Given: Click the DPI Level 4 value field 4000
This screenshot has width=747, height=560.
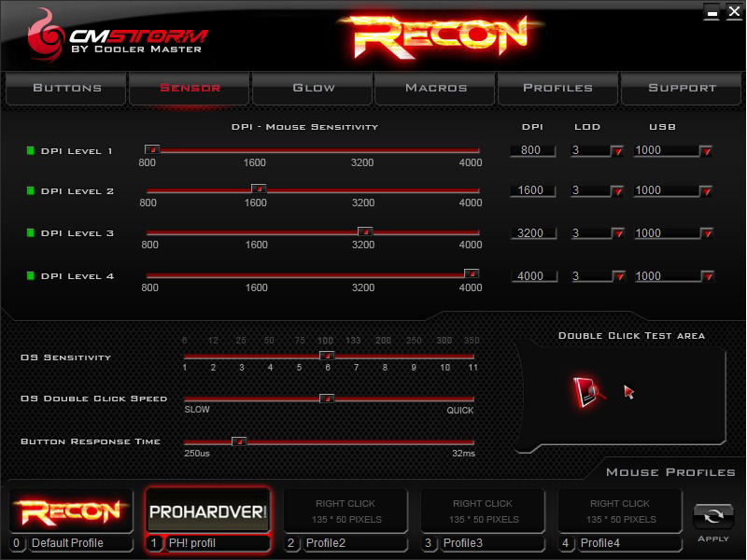Looking at the screenshot, I should (x=534, y=276).
